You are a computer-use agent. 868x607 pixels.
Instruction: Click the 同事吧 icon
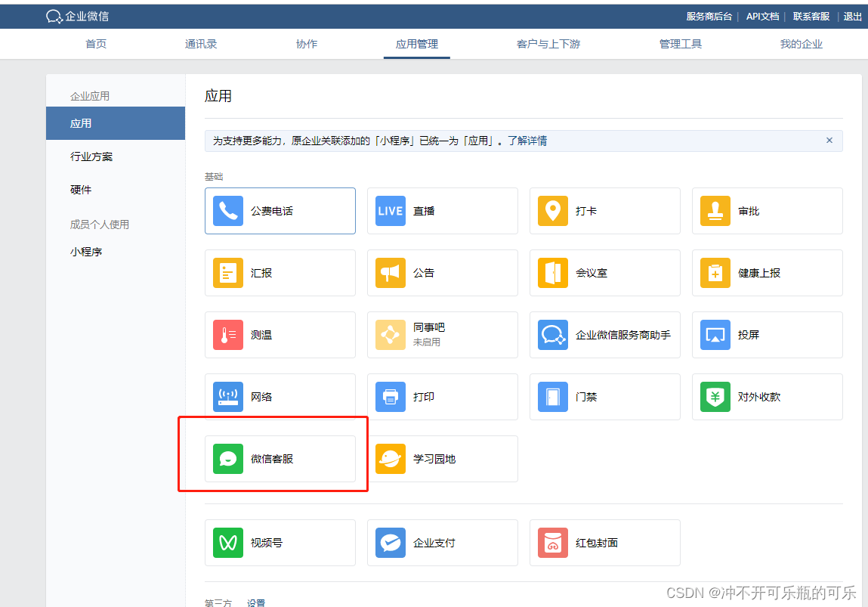[x=391, y=335]
